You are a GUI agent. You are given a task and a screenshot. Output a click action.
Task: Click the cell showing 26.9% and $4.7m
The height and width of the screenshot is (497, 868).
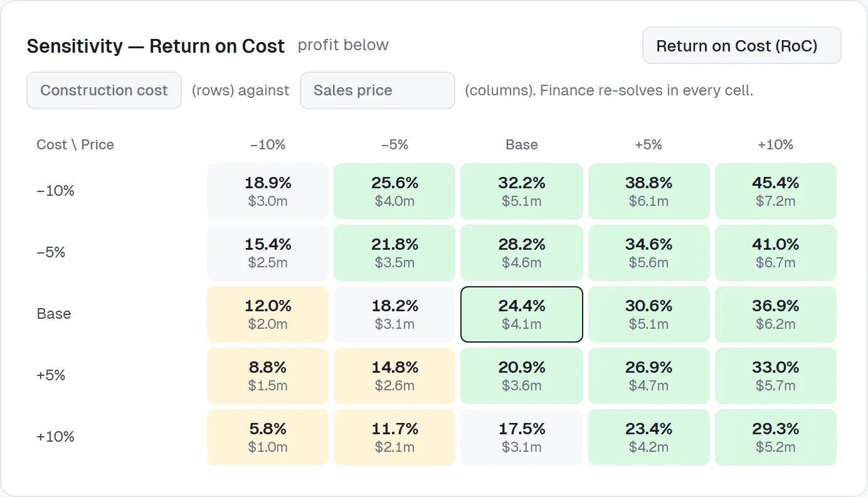tap(648, 376)
